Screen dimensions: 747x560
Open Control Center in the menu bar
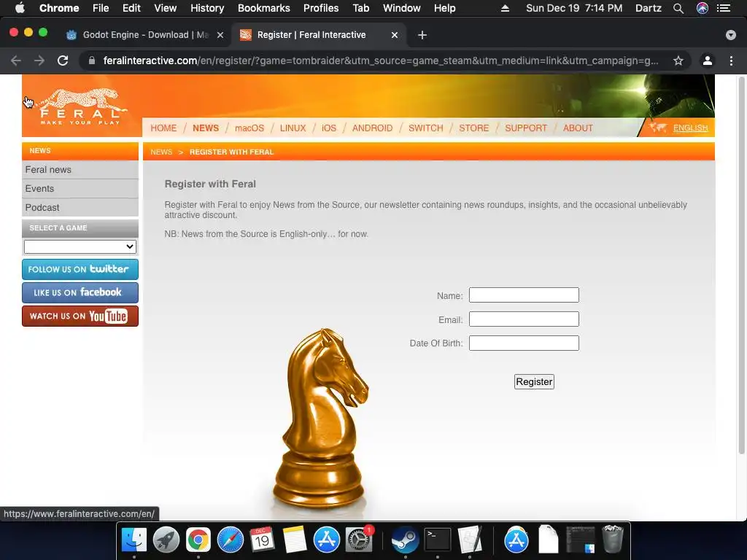[x=724, y=8]
